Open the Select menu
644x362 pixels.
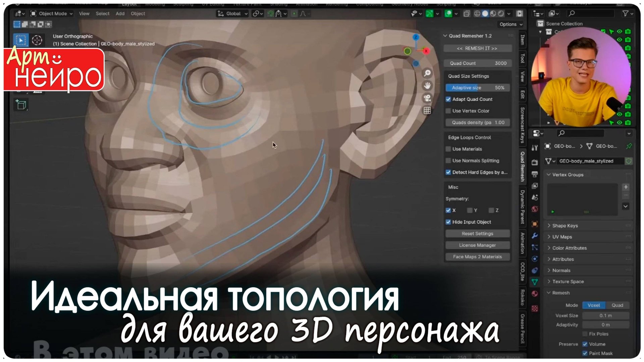click(103, 13)
